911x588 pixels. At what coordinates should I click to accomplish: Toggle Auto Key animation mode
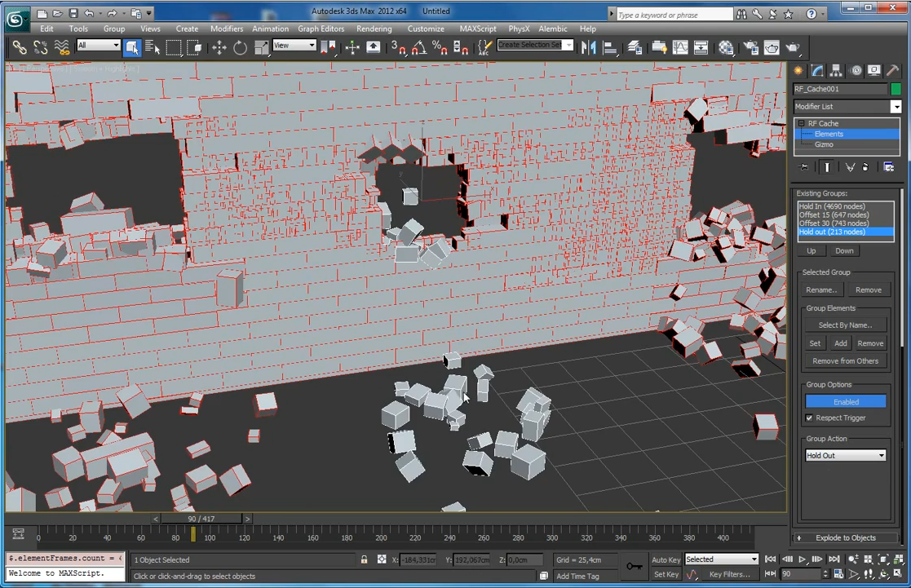click(x=666, y=559)
